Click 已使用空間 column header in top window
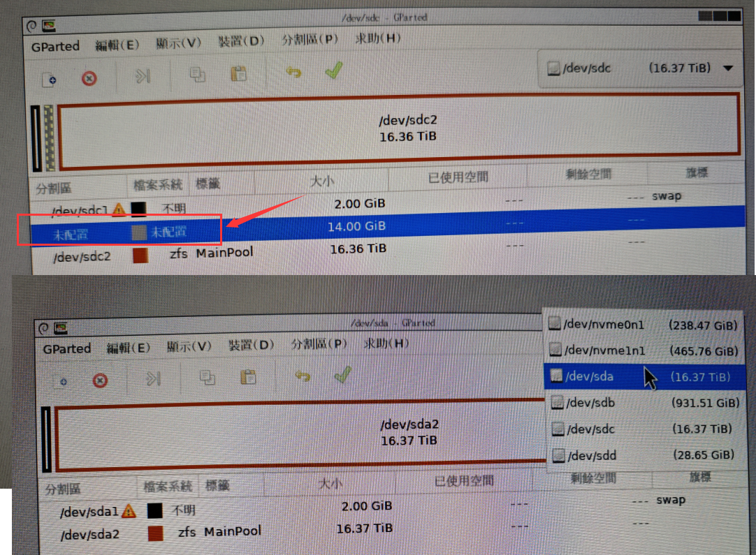Screen dimensions: 756x555 pyautogui.click(x=458, y=177)
